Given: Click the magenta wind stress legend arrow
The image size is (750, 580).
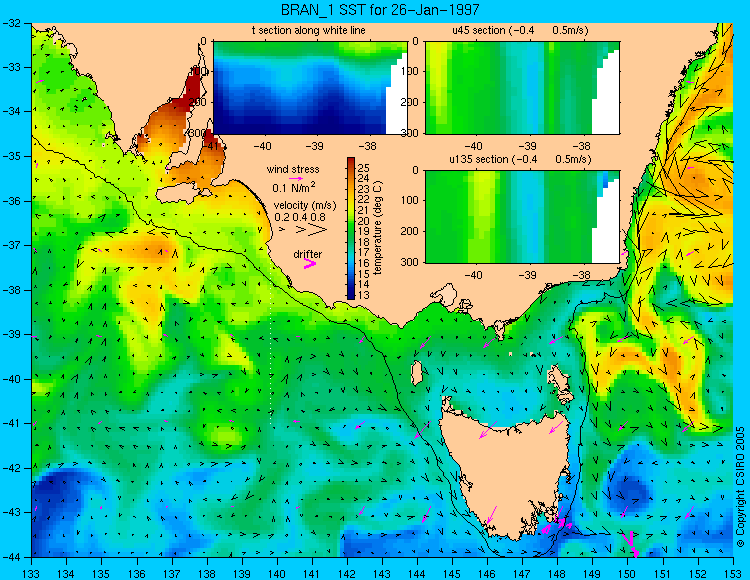Looking at the screenshot, I should click(x=297, y=178).
